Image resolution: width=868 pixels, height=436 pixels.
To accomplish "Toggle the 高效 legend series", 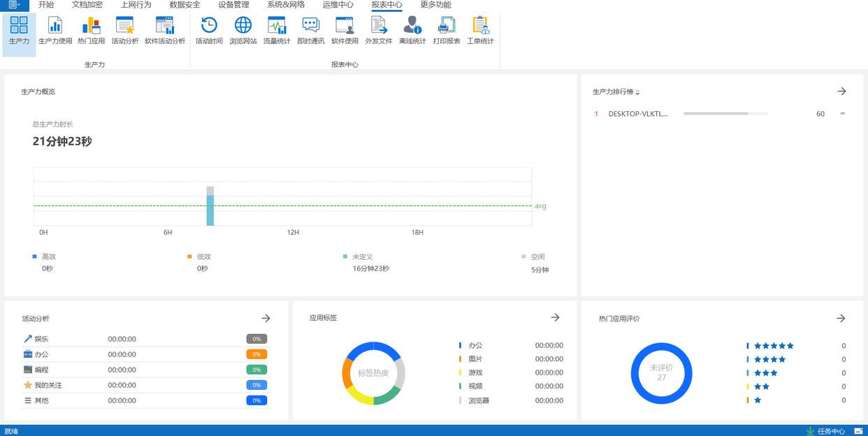I will pos(44,257).
